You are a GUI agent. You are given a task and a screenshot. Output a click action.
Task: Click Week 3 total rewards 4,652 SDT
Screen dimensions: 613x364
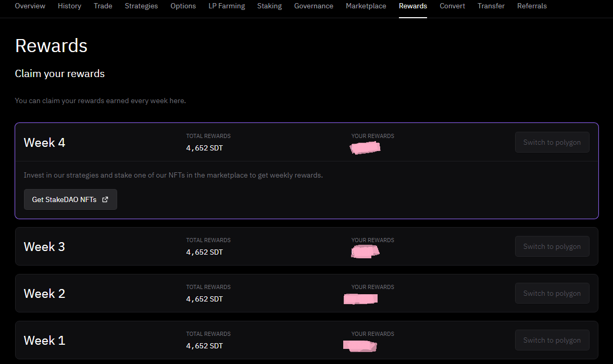click(205, 252)
